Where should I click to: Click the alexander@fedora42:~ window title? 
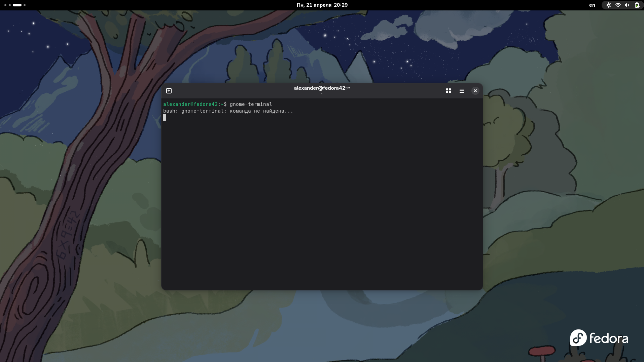pyautogui.click(x=322, y=88)
